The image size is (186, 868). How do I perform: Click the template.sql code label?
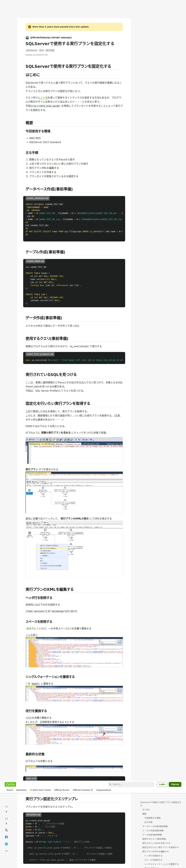pos(33,814)
